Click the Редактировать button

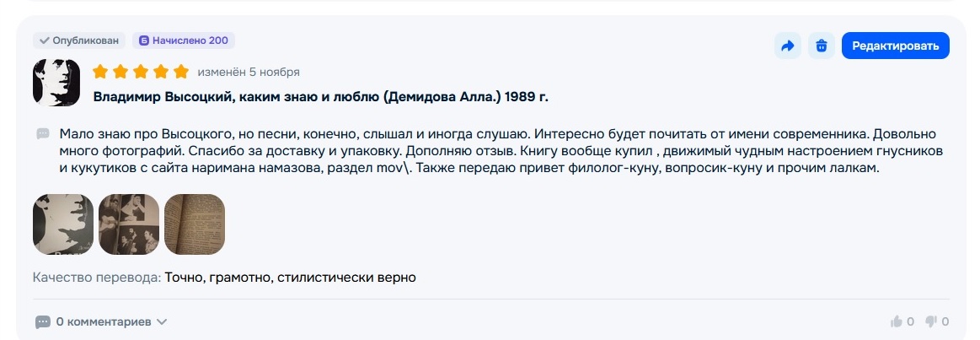click(895, 46)
